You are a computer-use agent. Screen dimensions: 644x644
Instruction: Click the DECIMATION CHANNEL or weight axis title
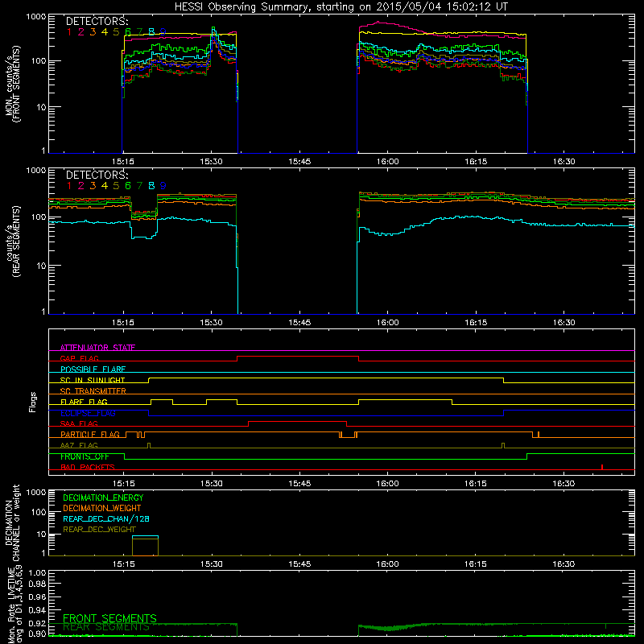click(12, 522)
